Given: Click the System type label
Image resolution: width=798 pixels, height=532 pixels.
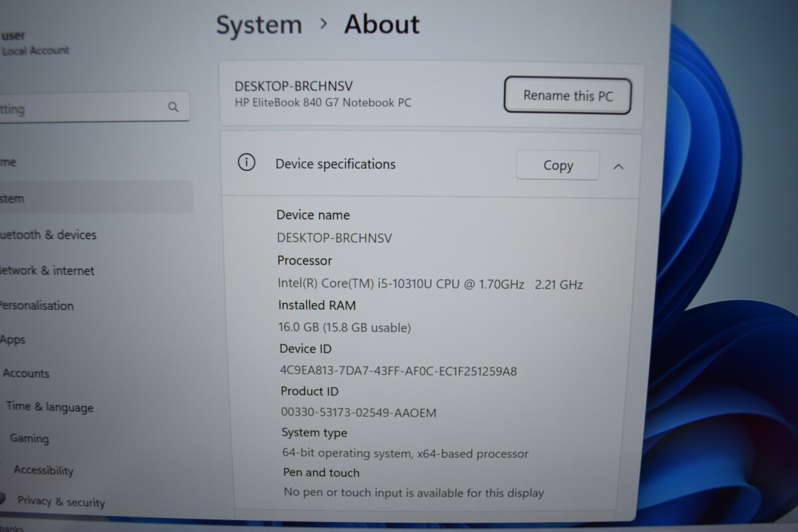Looking at the screenshot, I should pyautogui.click(x=314, y=433).
